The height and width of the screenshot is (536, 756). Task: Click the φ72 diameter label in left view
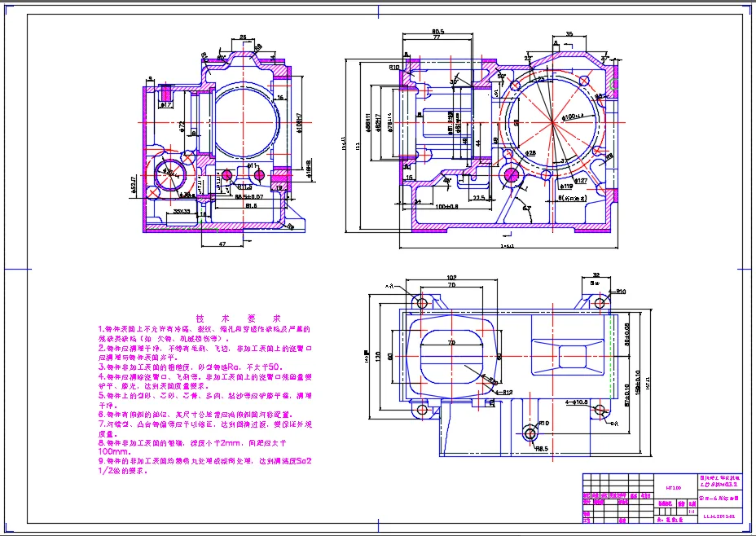point(182,126)
